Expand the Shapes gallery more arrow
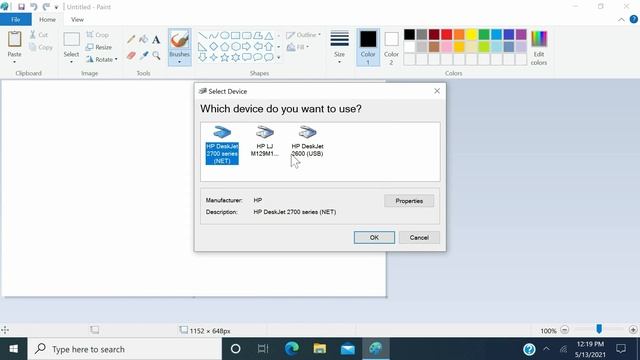Screen dimensions: 640x360 (x=278, y=58)
